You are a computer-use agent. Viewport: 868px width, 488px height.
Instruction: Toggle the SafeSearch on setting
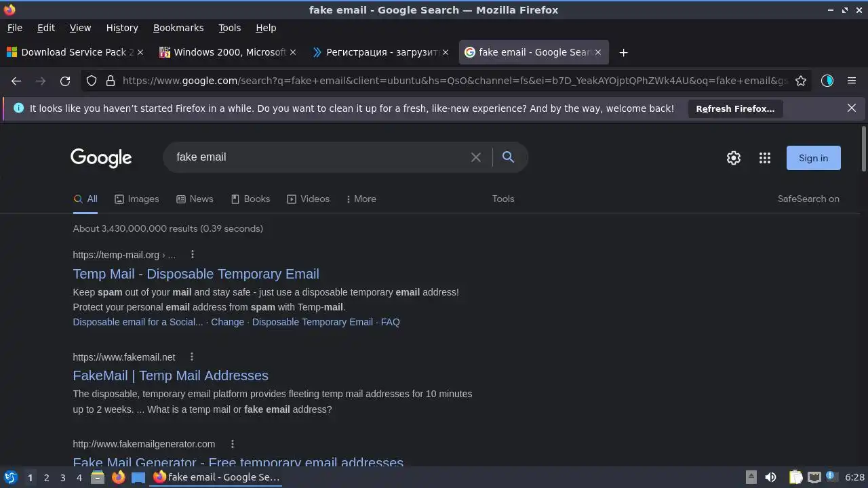pos(808,199)
